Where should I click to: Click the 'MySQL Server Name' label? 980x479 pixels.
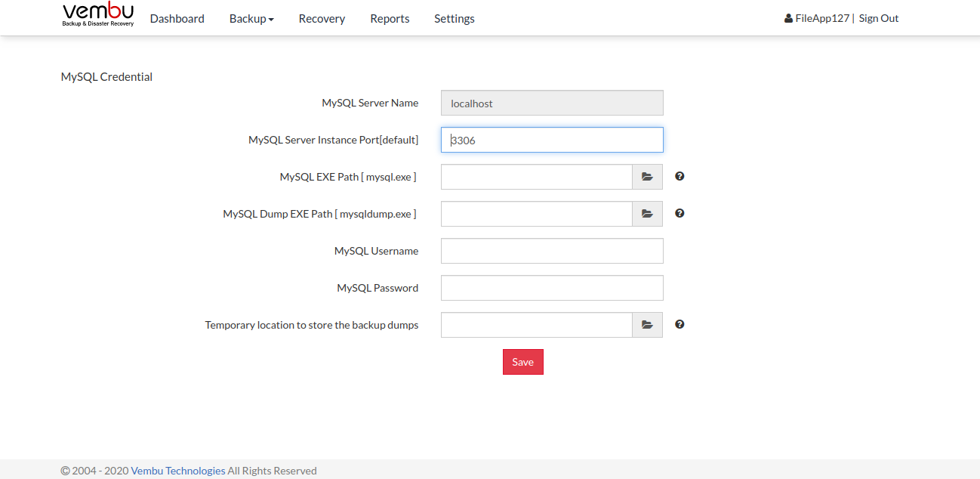click(x=370, y=103)
